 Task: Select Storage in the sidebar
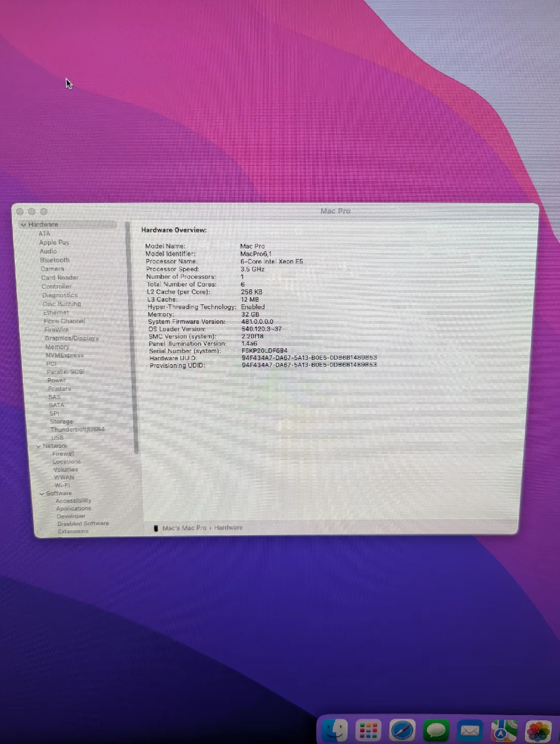tap(61, 421)
